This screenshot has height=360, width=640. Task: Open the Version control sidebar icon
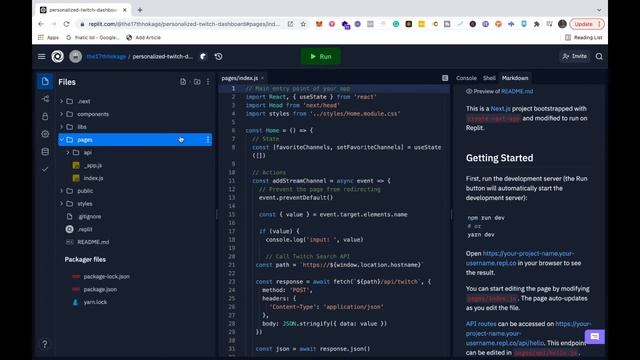tap(45, 99)
